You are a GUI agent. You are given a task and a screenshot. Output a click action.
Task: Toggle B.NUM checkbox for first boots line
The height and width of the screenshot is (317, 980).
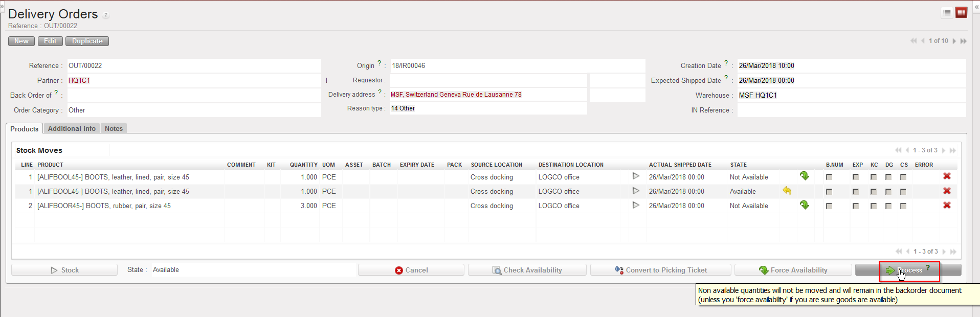point(829,177)
